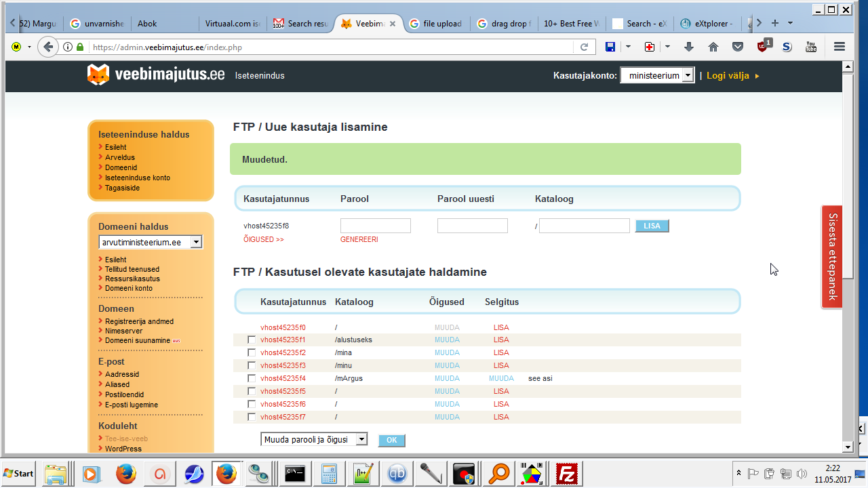Toggle the checkbox beside vhost45235f7
The image size is (868, 488).
point(252,417)
